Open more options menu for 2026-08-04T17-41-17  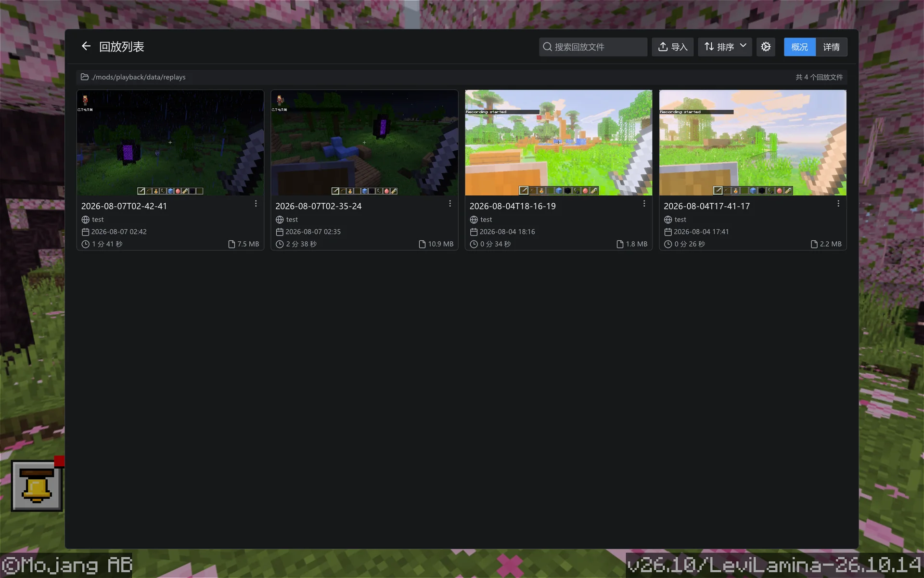point(838,204)
